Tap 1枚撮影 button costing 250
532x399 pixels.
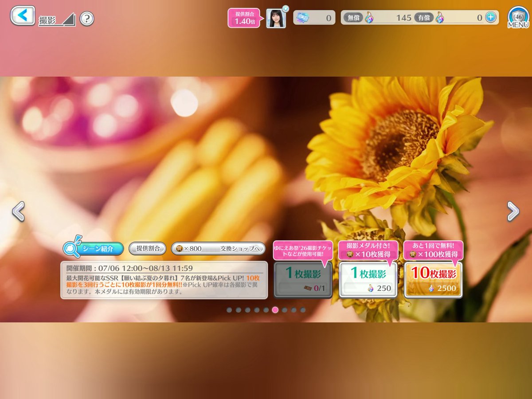point(368,280)
